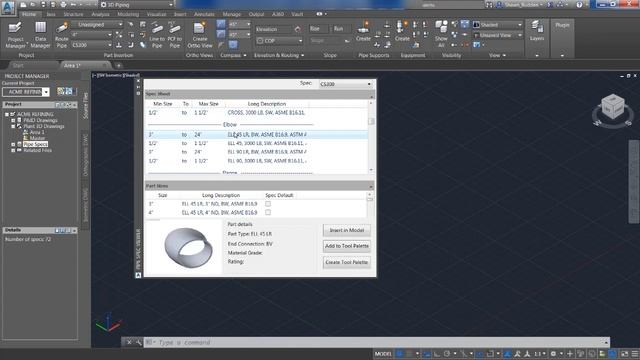Click the Rise slope field
640x360 pixels.
[318, 29]
